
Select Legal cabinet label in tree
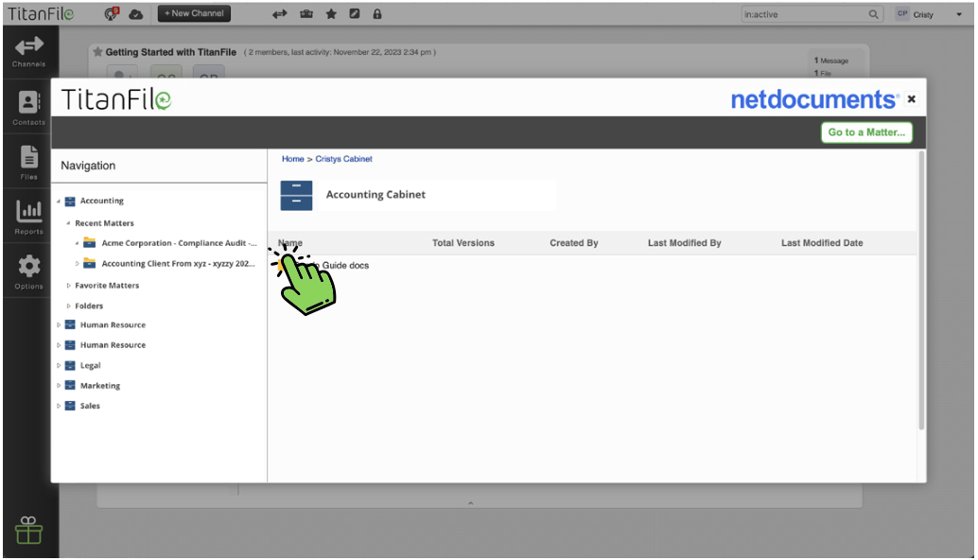coord(90,365)
